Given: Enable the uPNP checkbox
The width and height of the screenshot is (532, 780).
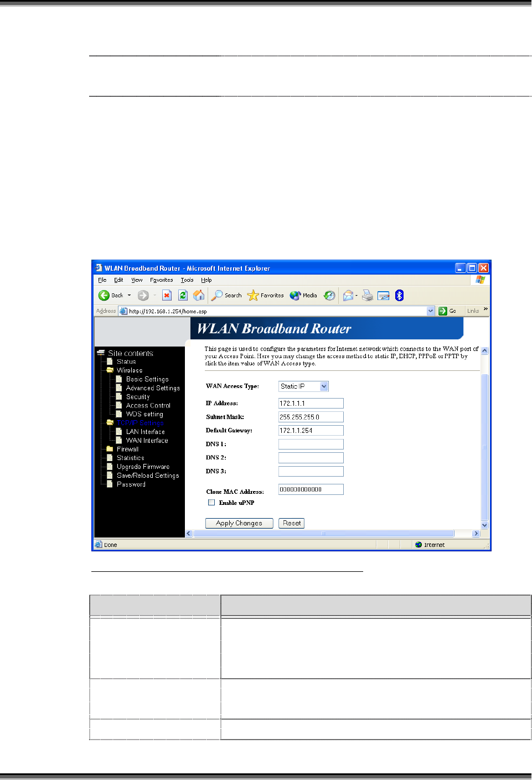Looking at the screenshot, I should pos(211,503).
